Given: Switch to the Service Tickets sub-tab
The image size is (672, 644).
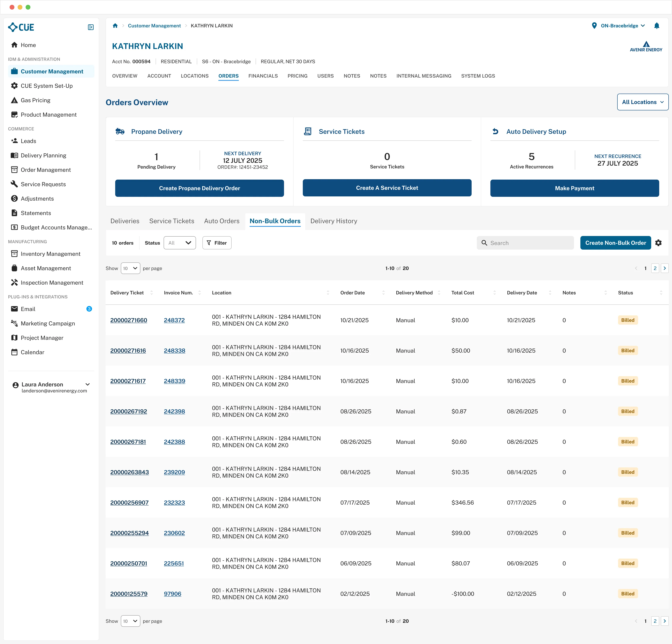Looking at the screenshot, I should 172,221.
